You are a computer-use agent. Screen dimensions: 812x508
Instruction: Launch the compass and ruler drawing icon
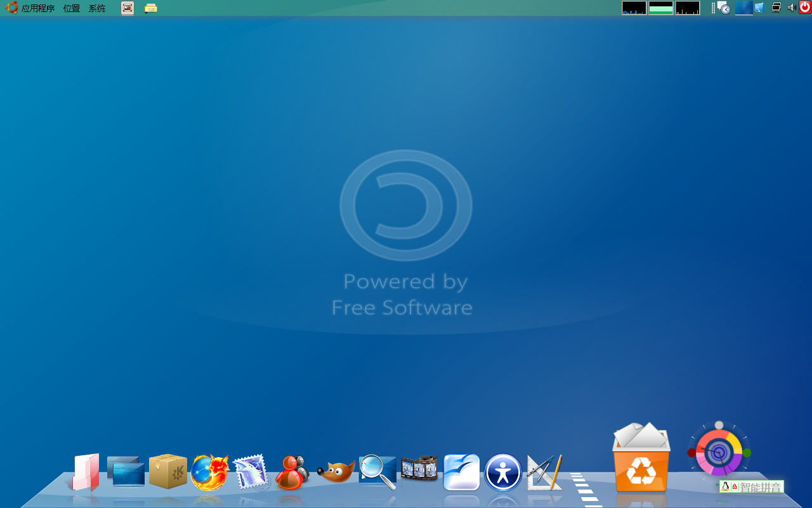[x=545, y=472]
